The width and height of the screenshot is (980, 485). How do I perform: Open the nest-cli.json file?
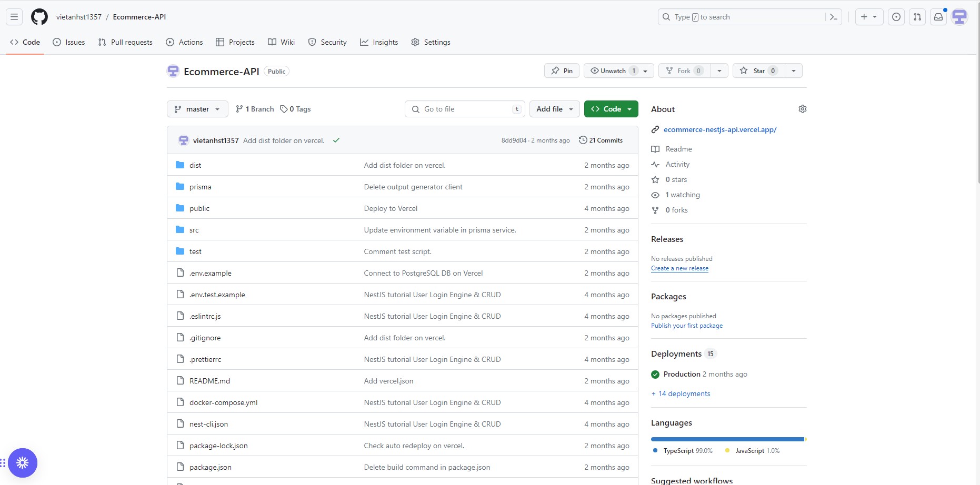coord(208,424)
